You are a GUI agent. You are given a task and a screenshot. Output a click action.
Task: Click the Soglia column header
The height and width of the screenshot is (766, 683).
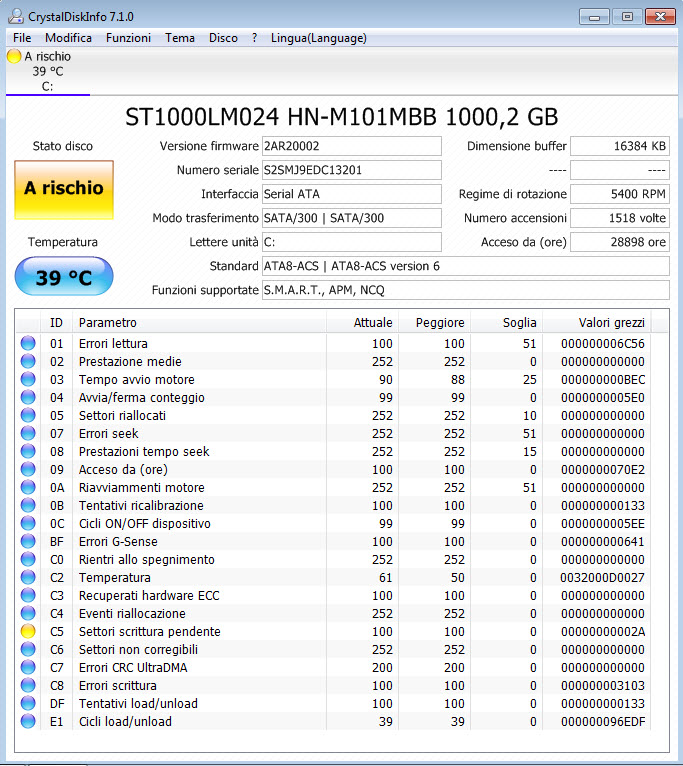click(506, 322)
